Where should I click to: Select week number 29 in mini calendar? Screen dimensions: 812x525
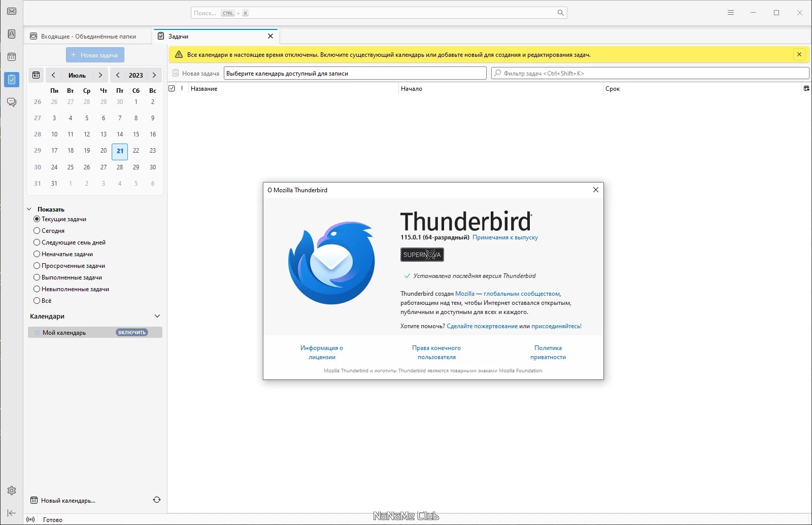coord(38,151)
